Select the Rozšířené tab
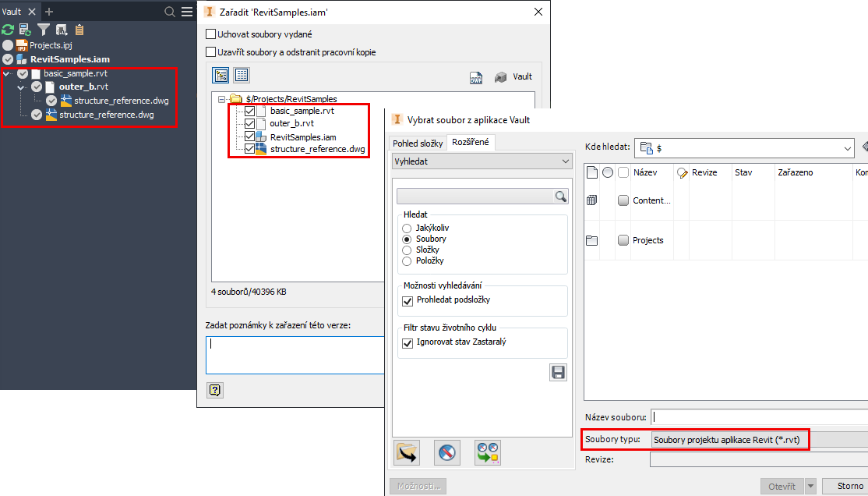The height and width of the screenshot is (496, 868). [471, 142]
